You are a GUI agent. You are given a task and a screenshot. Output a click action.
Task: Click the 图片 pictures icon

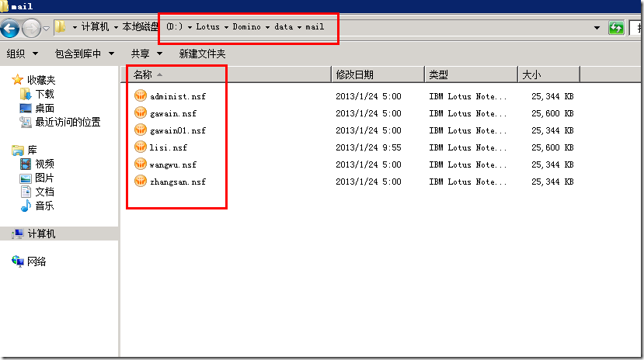(x=26, y=178)
